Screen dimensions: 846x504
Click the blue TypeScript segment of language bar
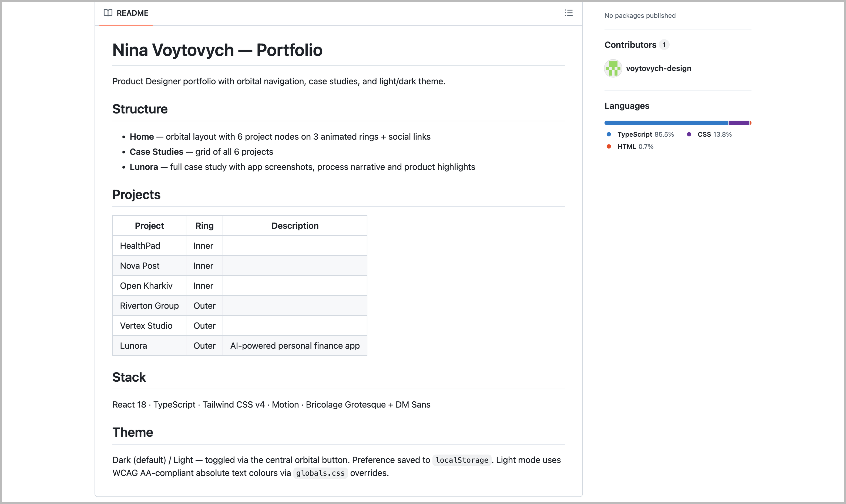tap(666, 123)
